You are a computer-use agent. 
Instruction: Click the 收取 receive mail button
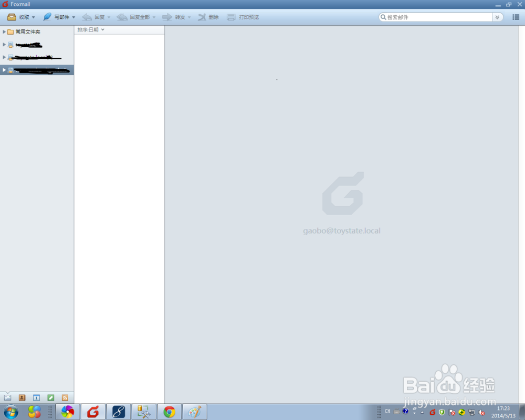click(18, 17)
